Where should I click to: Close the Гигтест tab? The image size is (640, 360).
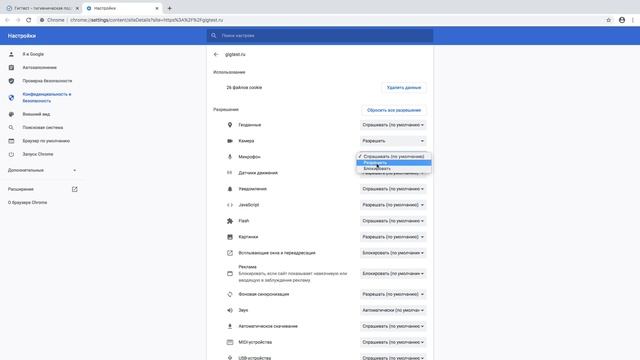pyautogui.click(x=77, y=8)
